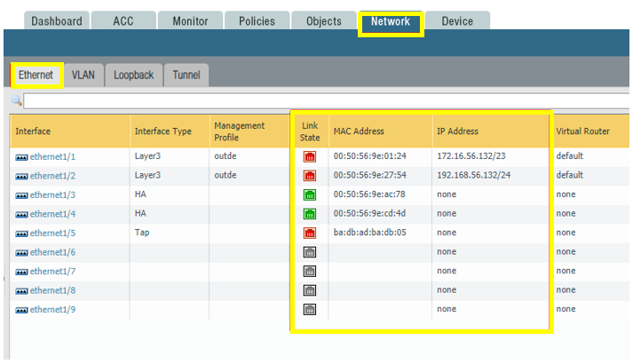Click the ethernet1/3 port icon

click(x=21, y=195)
